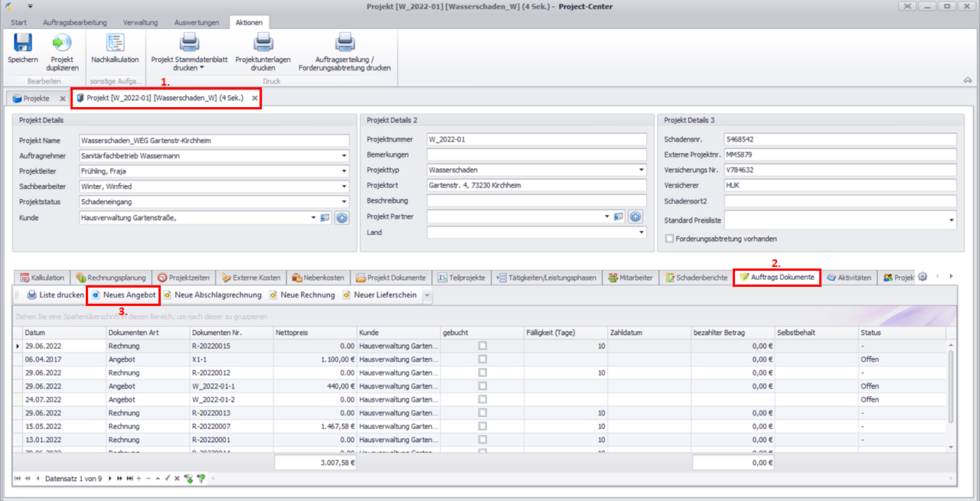Open the Projekttyp dropdown list
The image size is (980, 501).
(x=642, y=170)
